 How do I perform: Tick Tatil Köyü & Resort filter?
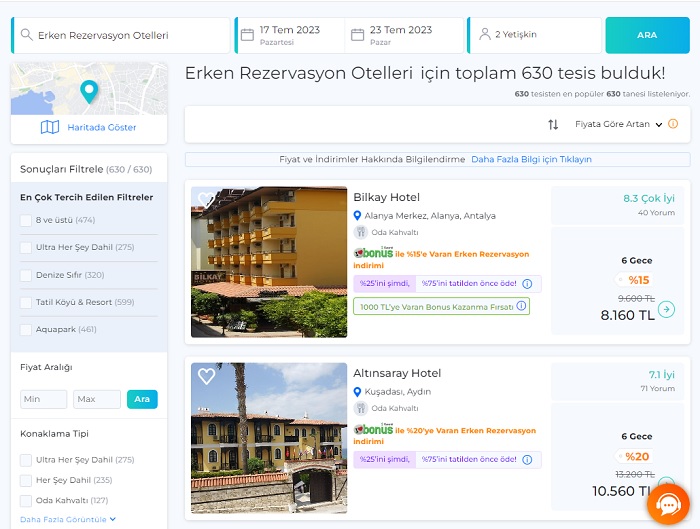26,302
